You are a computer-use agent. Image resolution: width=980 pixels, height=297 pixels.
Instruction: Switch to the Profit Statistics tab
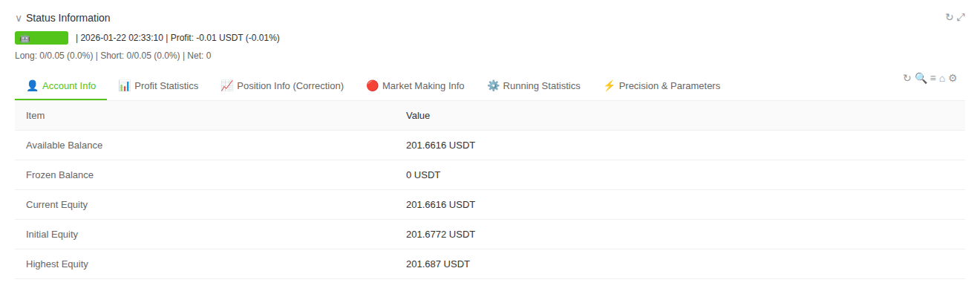click(158, 86)
